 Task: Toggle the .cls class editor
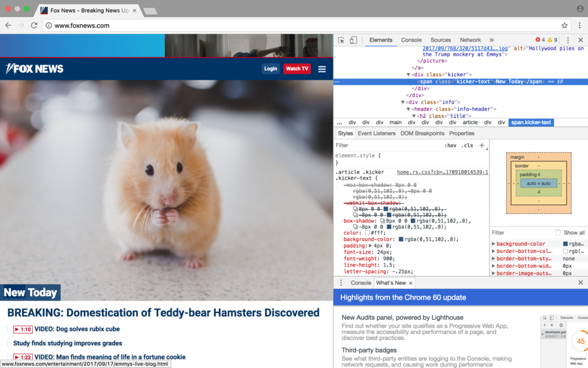tap(467, 146)
